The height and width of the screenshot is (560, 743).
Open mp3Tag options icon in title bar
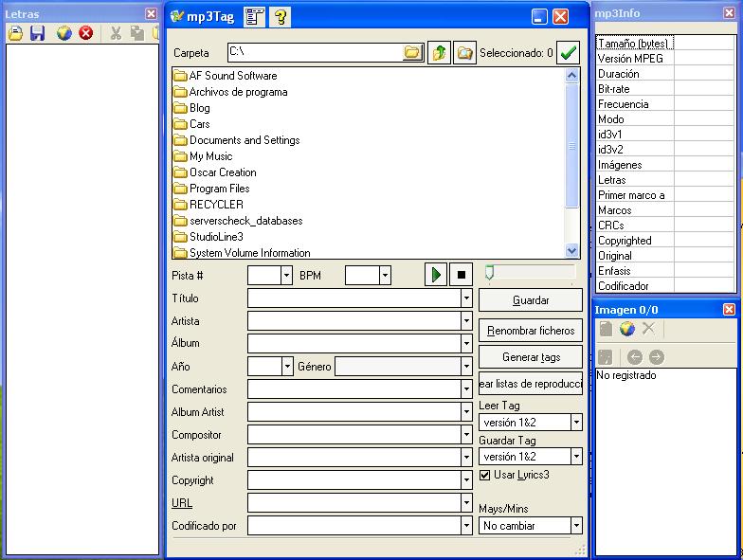pyautogui.click(x=254, y=17)
